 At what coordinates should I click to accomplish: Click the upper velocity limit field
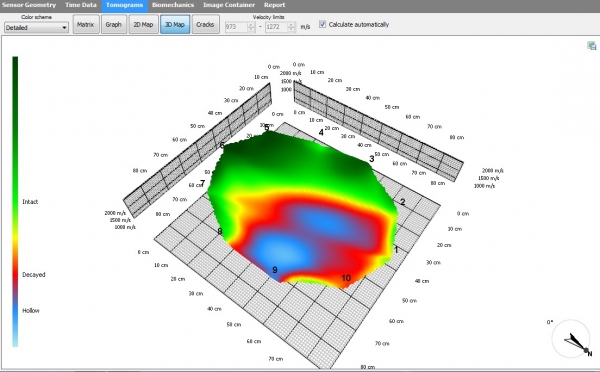277,27
